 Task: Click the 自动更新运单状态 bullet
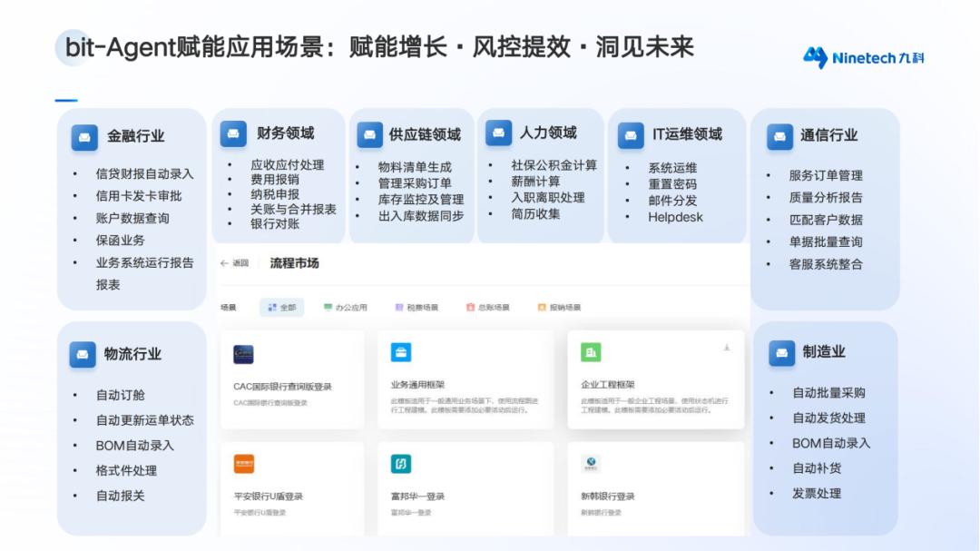(144, 420)
